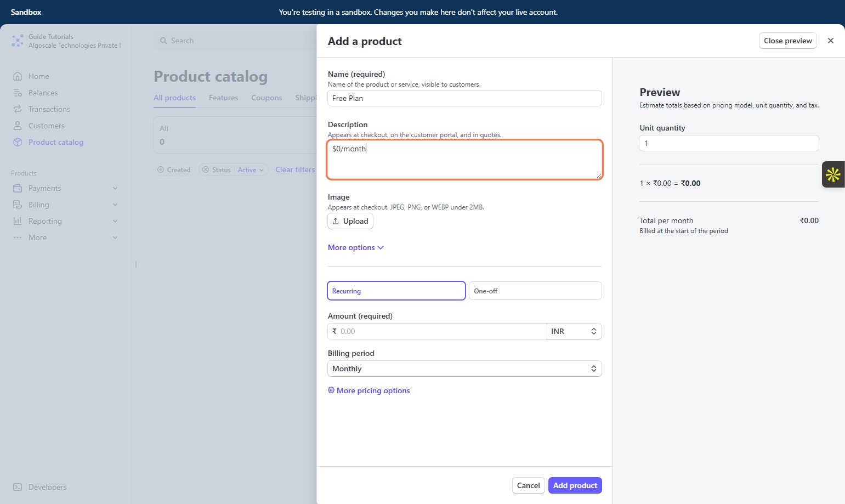
Task: Click the Cancel button
Action: (x=528, y=485)
